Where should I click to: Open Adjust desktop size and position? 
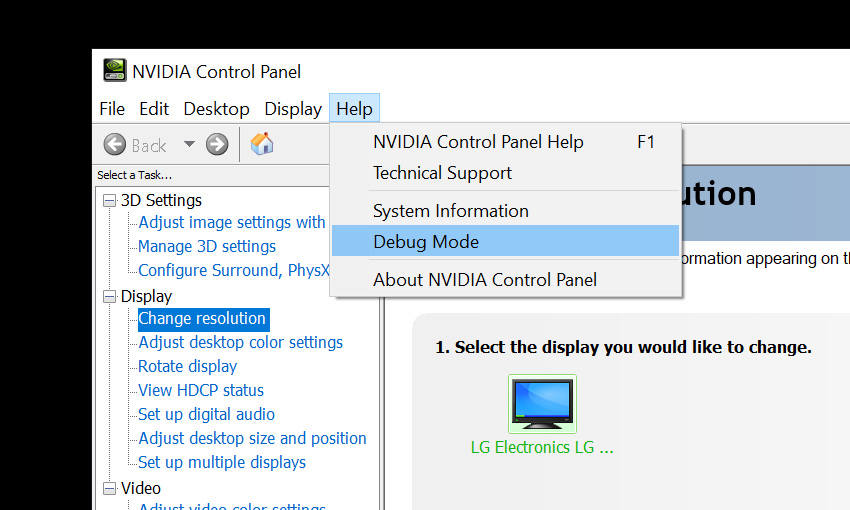(252, 438)
